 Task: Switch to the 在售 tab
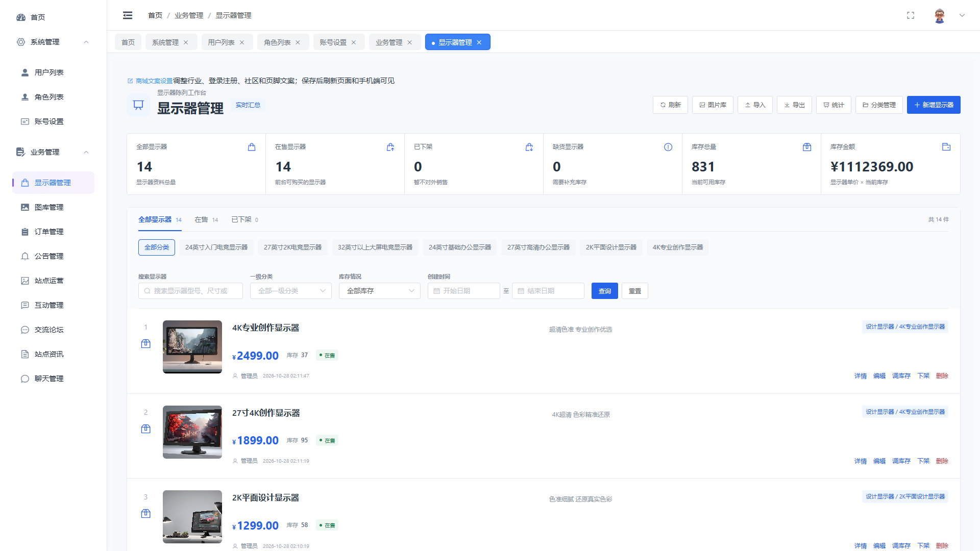206,220
